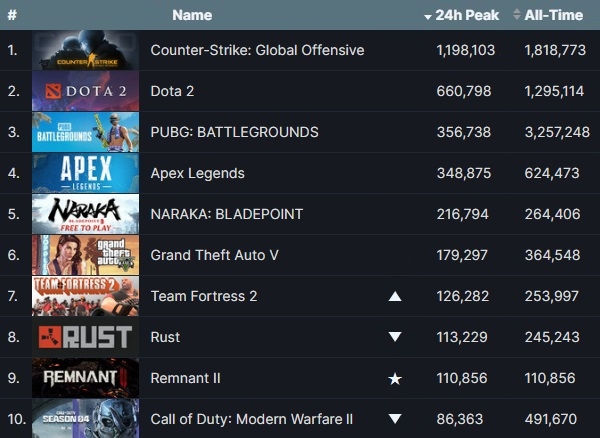Click the star icon beside Remnant II
Viewport: 600px width, 438px height.
(395, 379)
